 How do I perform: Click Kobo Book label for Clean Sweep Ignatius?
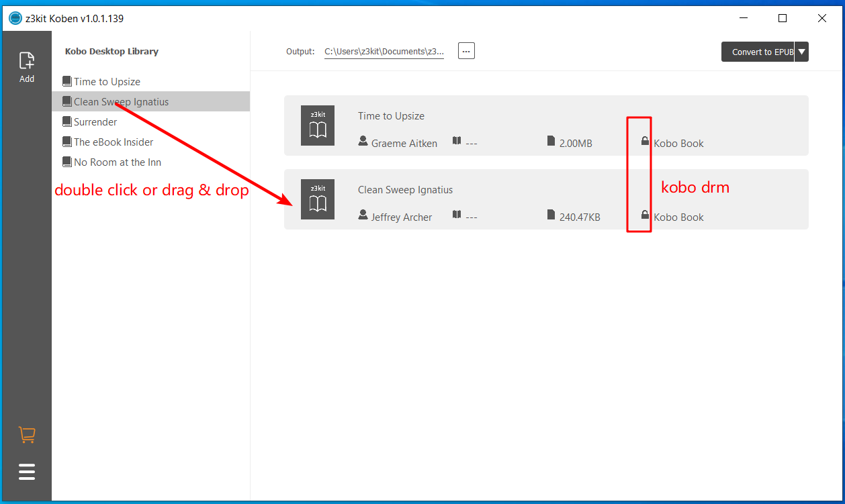679,217
